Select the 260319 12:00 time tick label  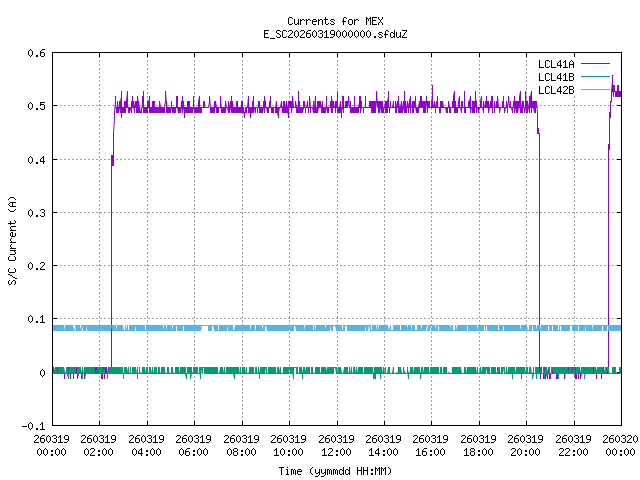335,445
